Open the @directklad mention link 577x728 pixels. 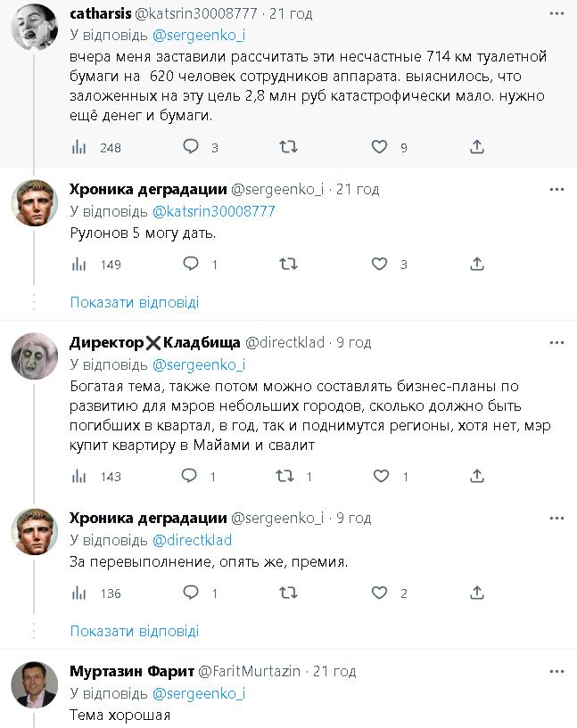click(x=193, y=540)
